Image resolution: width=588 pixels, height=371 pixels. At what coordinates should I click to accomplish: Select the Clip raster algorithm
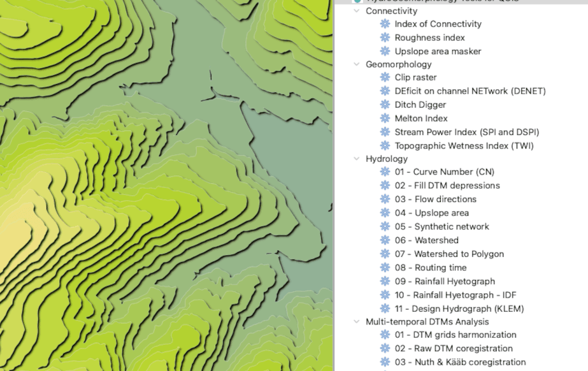415,77
